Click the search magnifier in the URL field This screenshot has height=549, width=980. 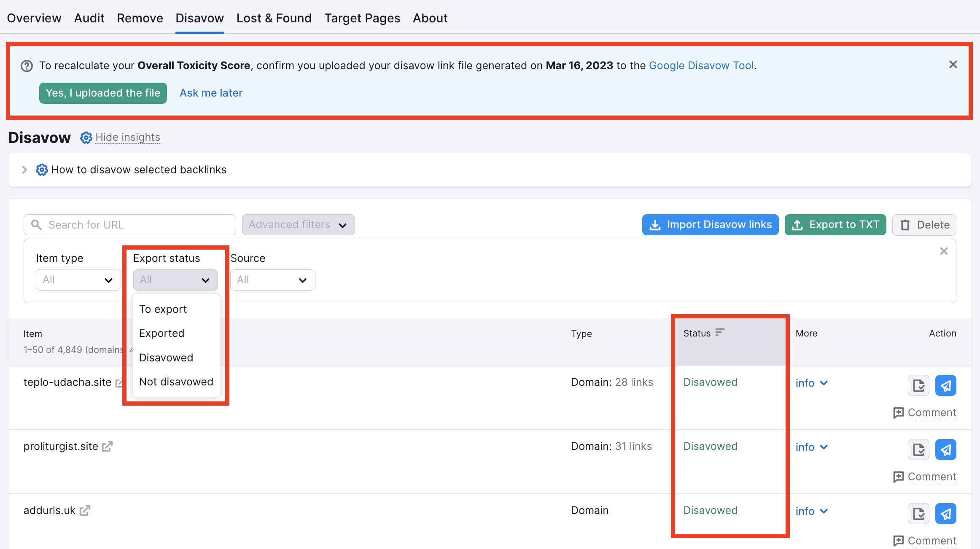click(x=37, y=224)
